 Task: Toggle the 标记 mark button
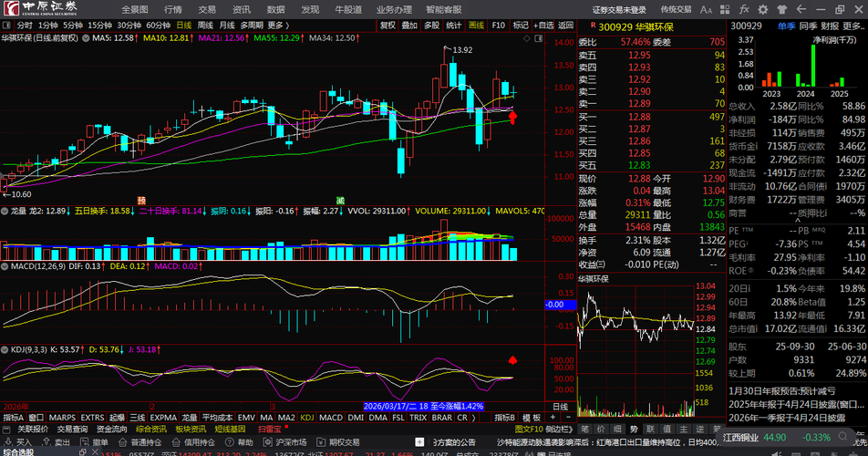click(x=521, y=26)
